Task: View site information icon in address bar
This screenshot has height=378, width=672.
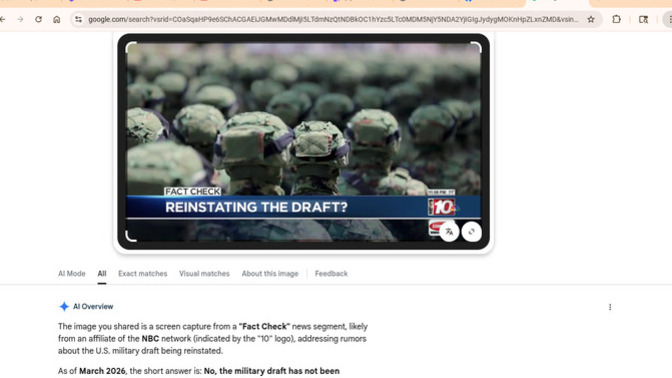Action: click(x=78, y=19)
